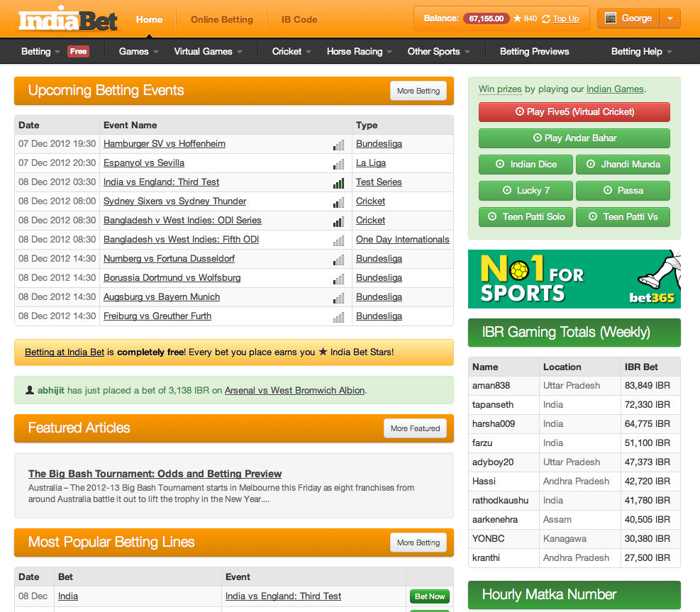Expand the George account dropdown arrow

coord(670,19)
